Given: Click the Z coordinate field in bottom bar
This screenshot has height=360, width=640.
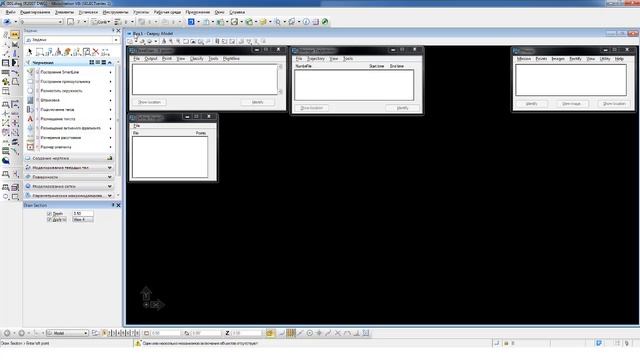Looking at the screenshot, I should (x=246, y=333).
